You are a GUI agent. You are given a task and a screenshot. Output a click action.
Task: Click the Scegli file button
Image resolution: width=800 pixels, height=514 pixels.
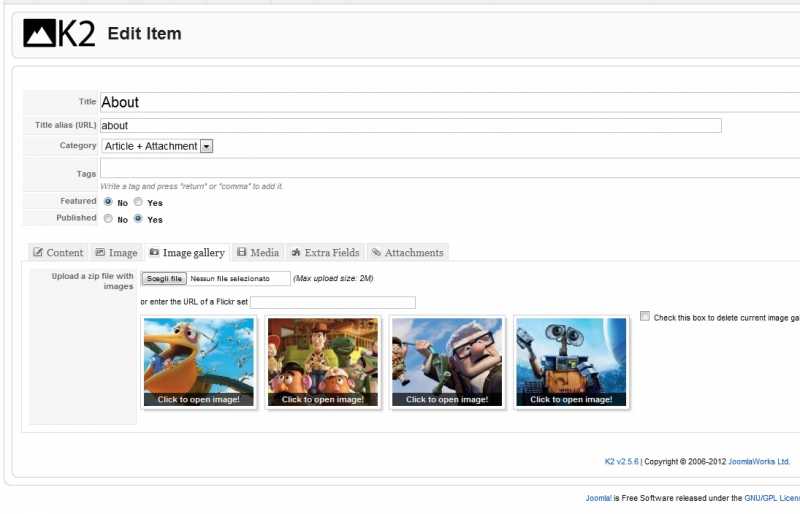click(164, 279)
